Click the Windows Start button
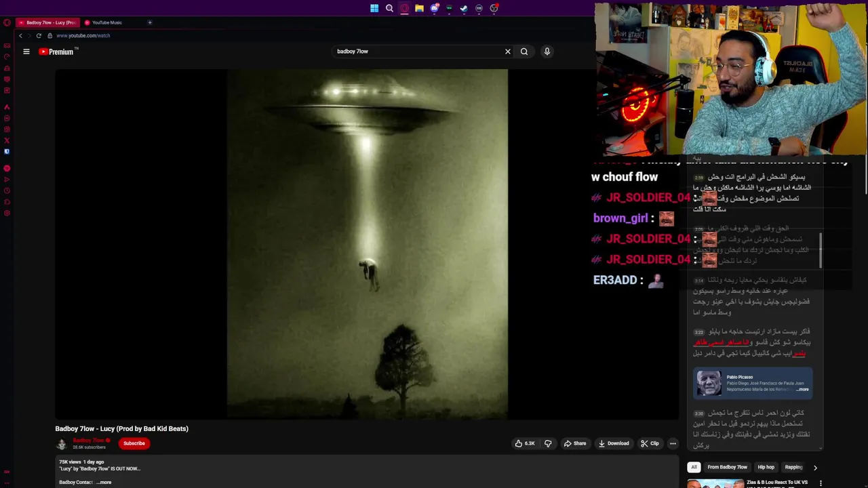Image resolution: width=868 pixels, height=488 pixels. [x=374, y=8]
